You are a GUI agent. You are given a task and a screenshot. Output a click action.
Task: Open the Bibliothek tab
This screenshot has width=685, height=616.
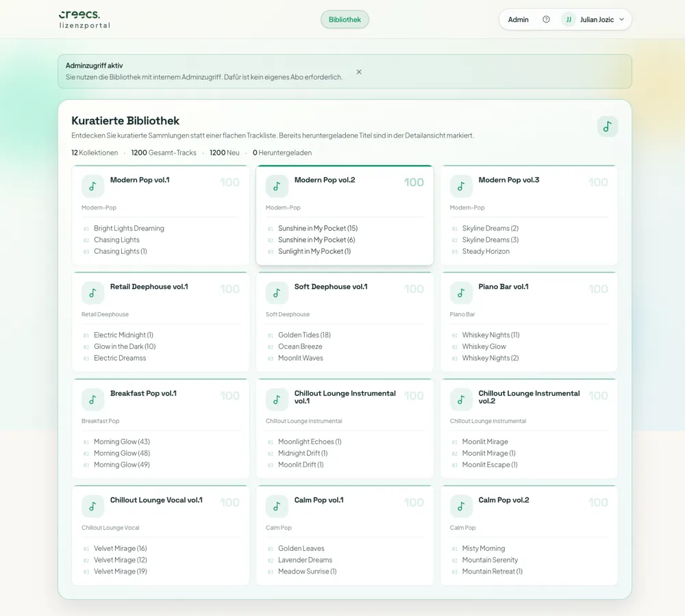[x=345, y=20]
